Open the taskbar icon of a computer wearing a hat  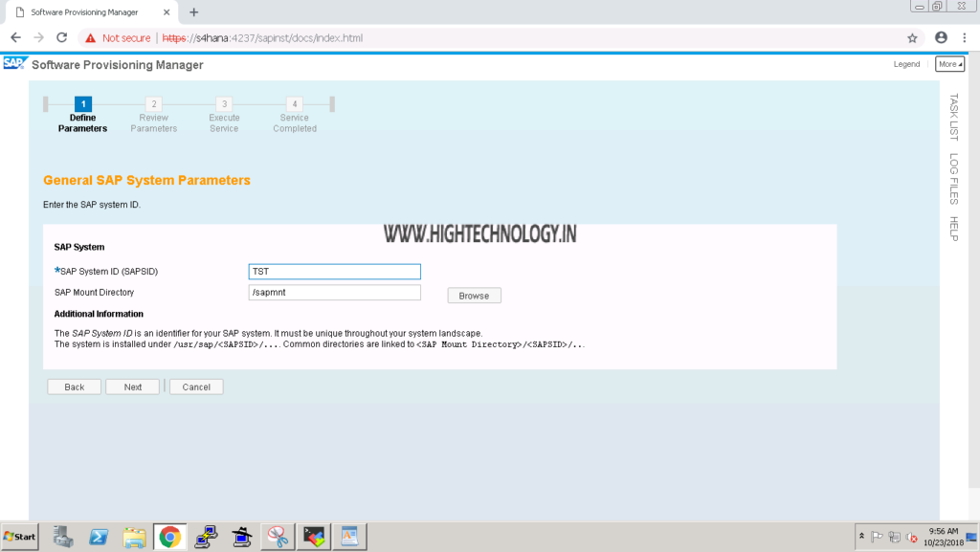(242, 537)
